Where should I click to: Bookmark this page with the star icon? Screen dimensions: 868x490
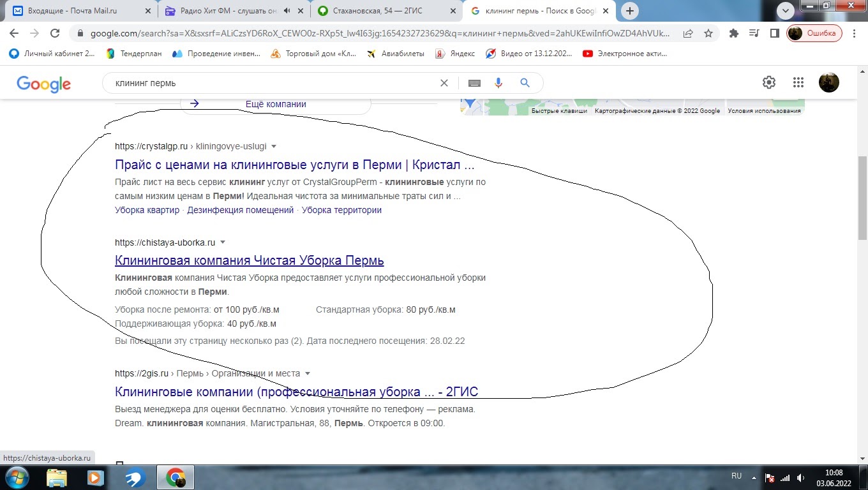click(708, 34)
